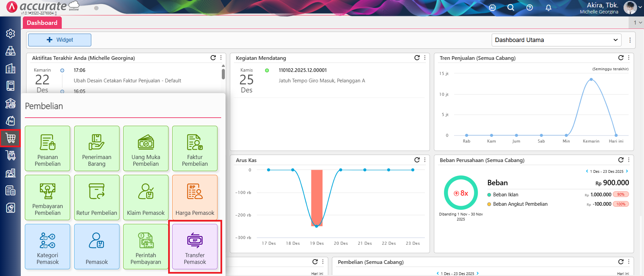Open the Pemasok tile
644x276 pixels.
97,246
